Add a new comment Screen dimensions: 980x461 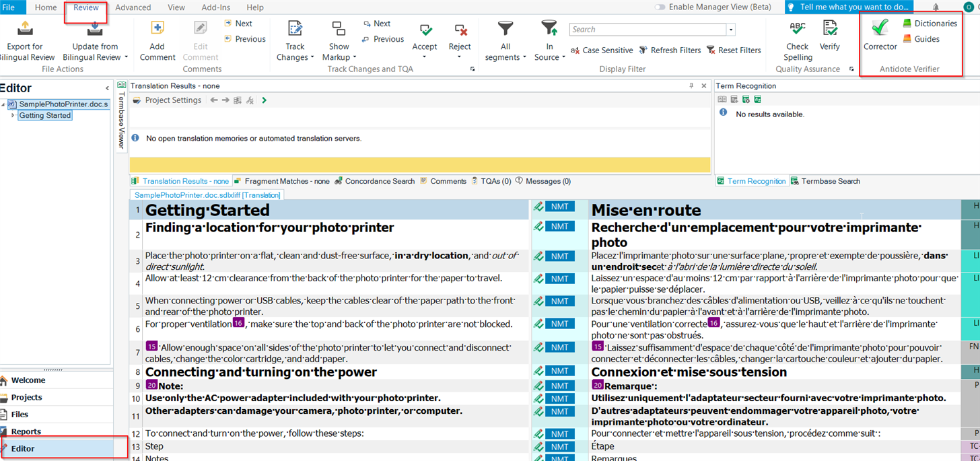(157, 41)
